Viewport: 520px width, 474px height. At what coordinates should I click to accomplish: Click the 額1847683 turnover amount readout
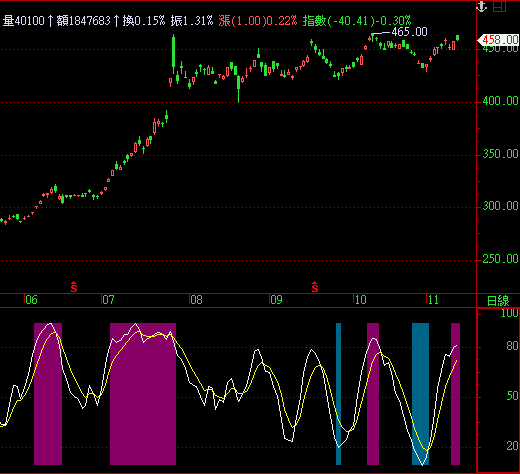tap(83, 21)
